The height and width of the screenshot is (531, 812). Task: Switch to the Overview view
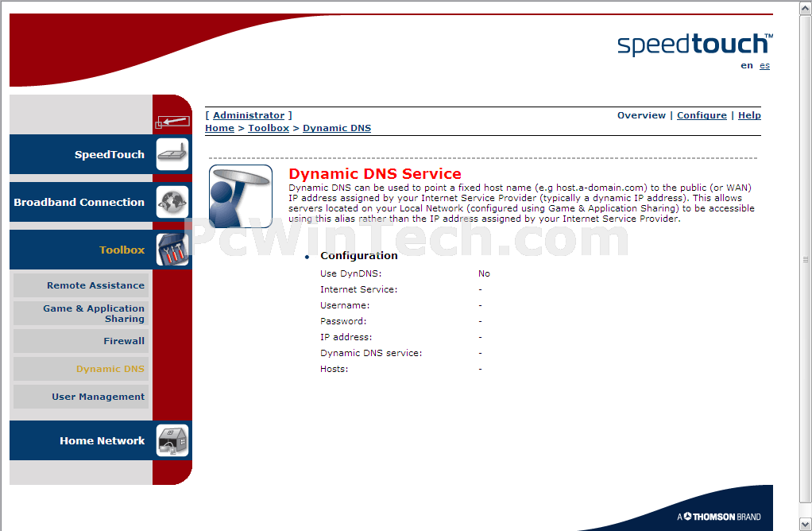[x=641, y=115]
